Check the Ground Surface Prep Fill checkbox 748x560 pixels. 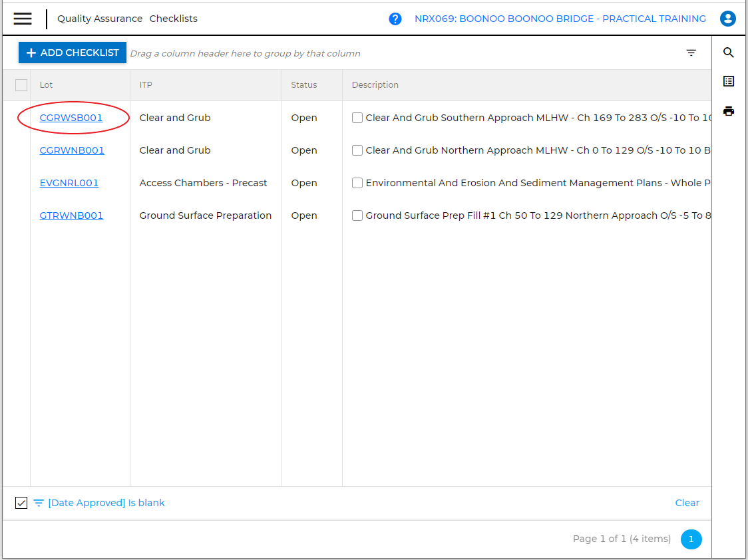pos(357,215)
